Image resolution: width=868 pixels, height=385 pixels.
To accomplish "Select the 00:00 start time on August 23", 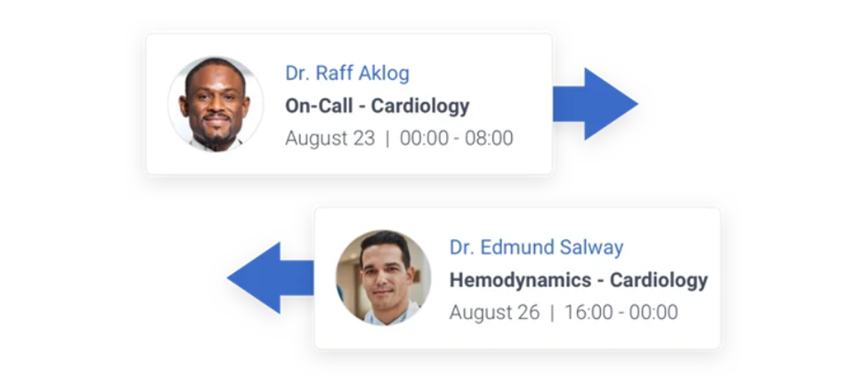I will [x=423, y=139].
